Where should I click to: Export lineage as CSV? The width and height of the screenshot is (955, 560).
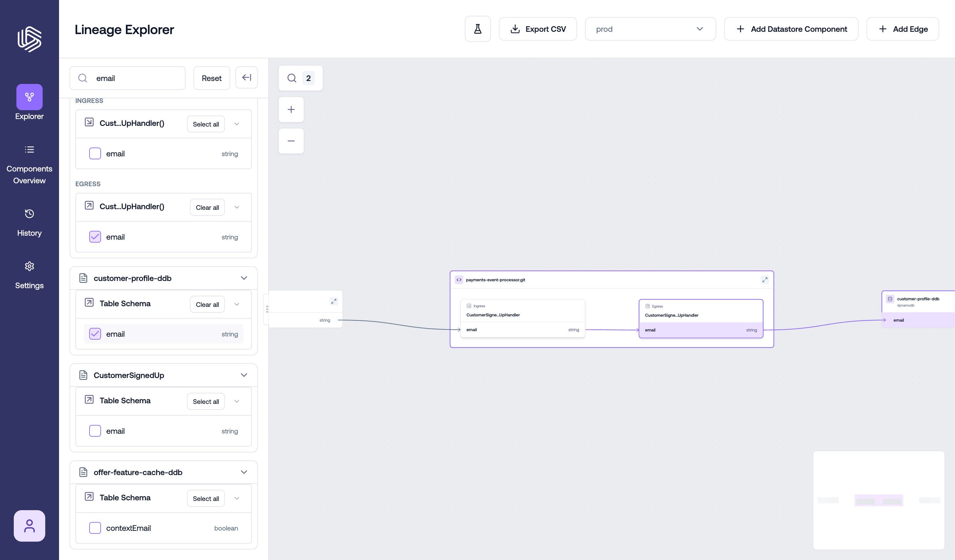[538, 29]
